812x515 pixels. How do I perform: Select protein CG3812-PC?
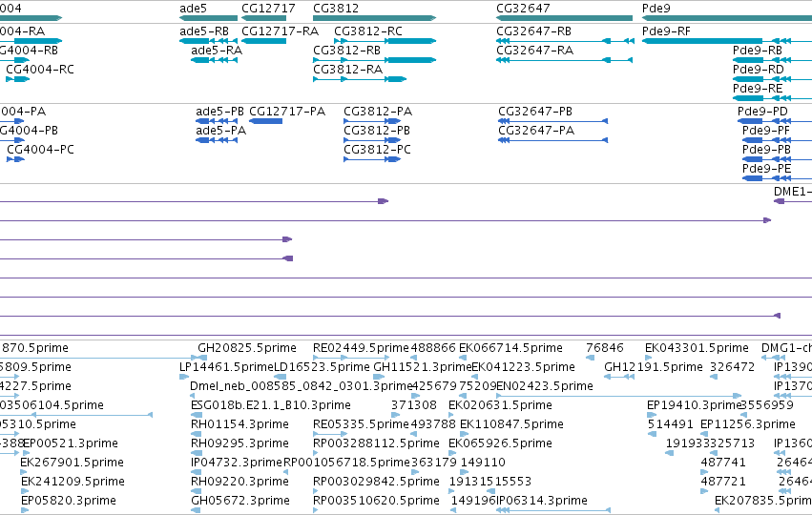(372, 159)
